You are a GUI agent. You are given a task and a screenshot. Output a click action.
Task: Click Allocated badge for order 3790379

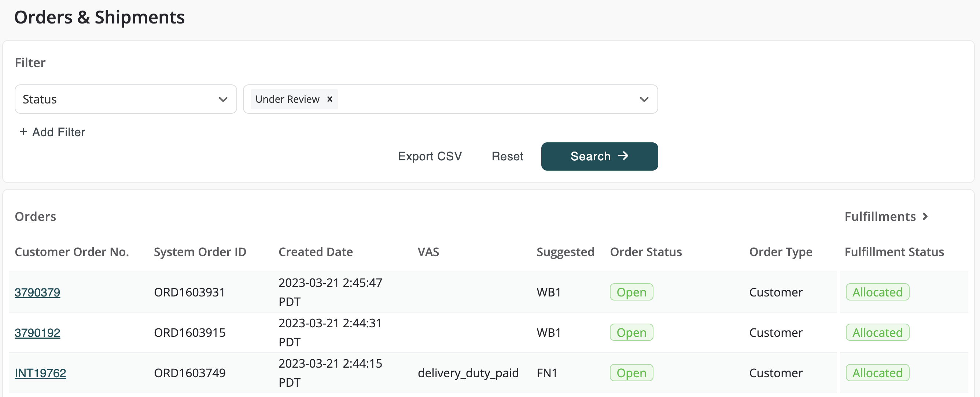pyautogui.click(x=877, y=292)
